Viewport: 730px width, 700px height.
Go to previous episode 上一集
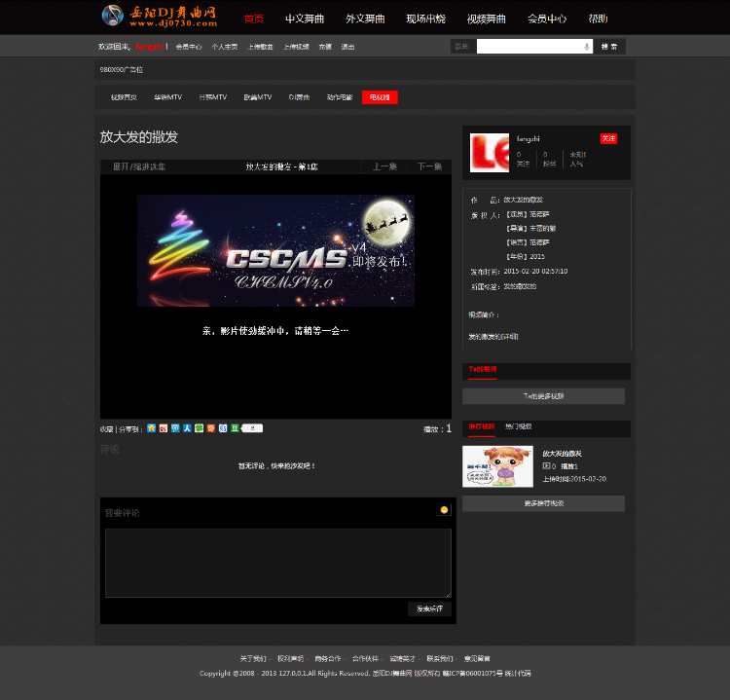click(x=384, y=166)
